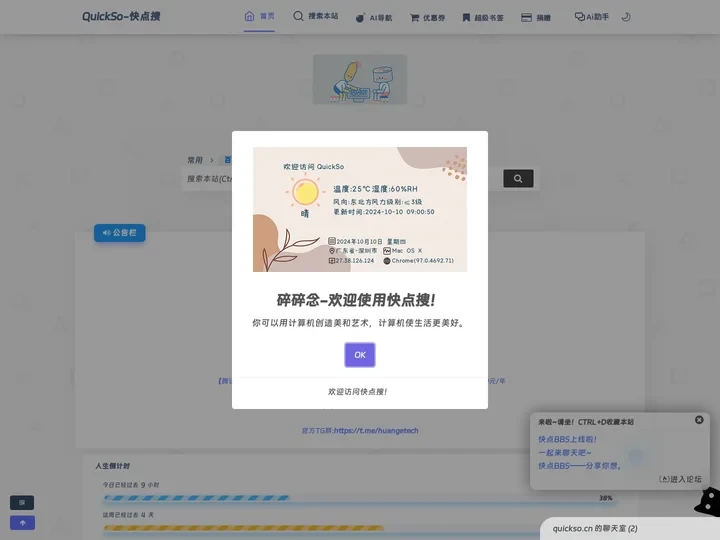
Task: Click the chat bubble icon by AI助手
Action: [579, 17]
